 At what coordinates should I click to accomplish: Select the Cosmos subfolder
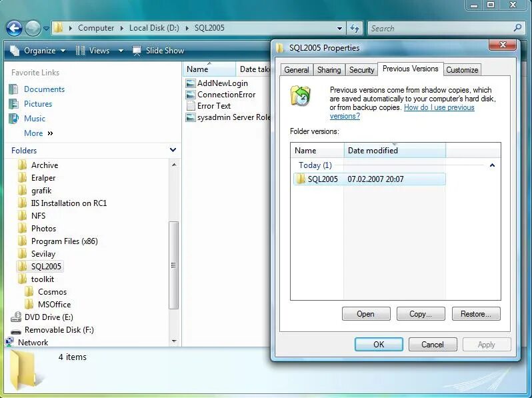click(52, 292)
